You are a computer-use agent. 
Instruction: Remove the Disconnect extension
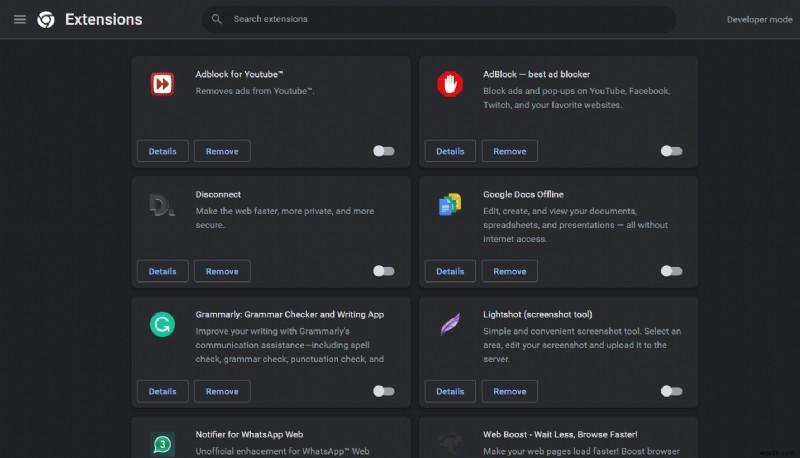[222, 271]
